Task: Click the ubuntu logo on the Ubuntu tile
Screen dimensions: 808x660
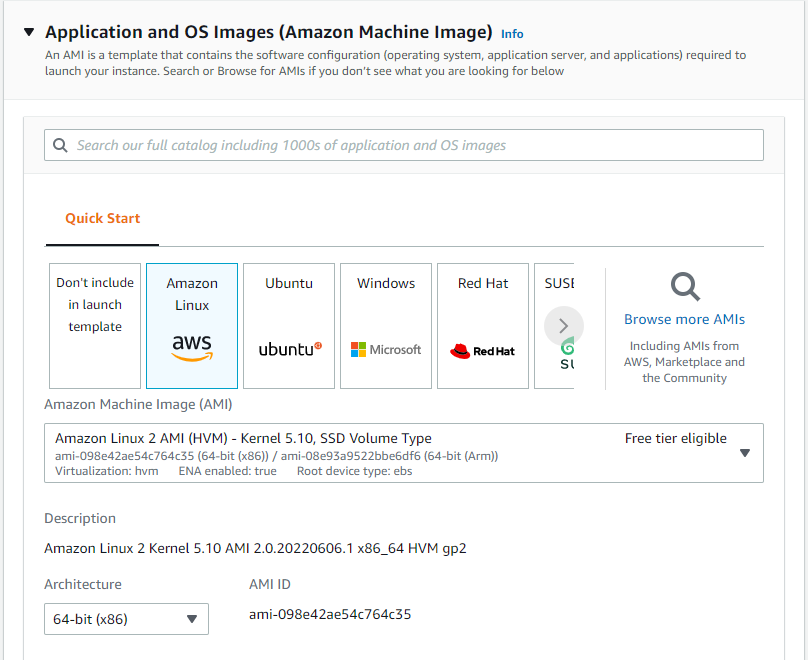Action: click(x=290, y=349)
